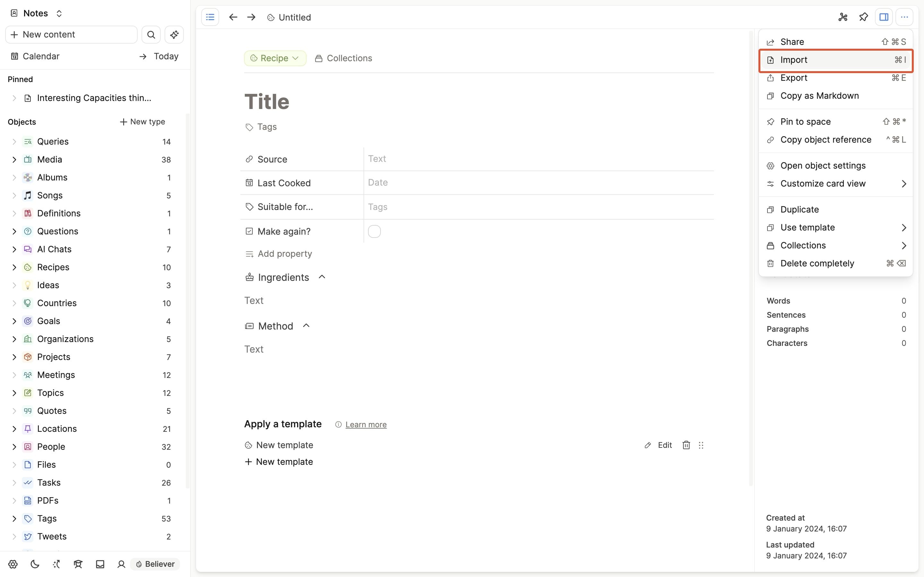Screen dimensions: 924x577
Task: Click the Add property field
Action: (285, 253)
